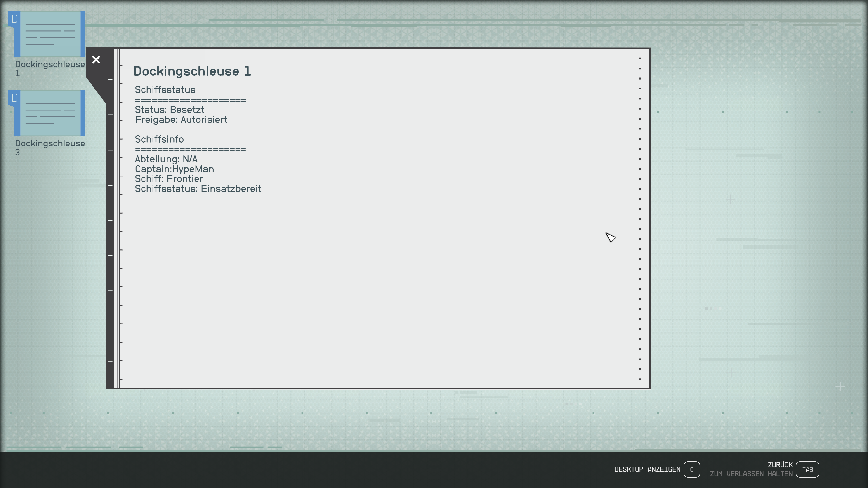Click document badge on Dockingschleuse 3 icon
Image resolution: width=868 pixels, height=488 pixels.
tap(14, 98)
